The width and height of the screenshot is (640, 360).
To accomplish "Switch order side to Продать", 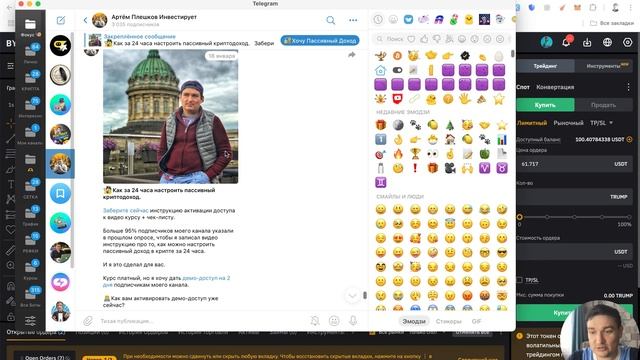I will (x=603, y=105).
